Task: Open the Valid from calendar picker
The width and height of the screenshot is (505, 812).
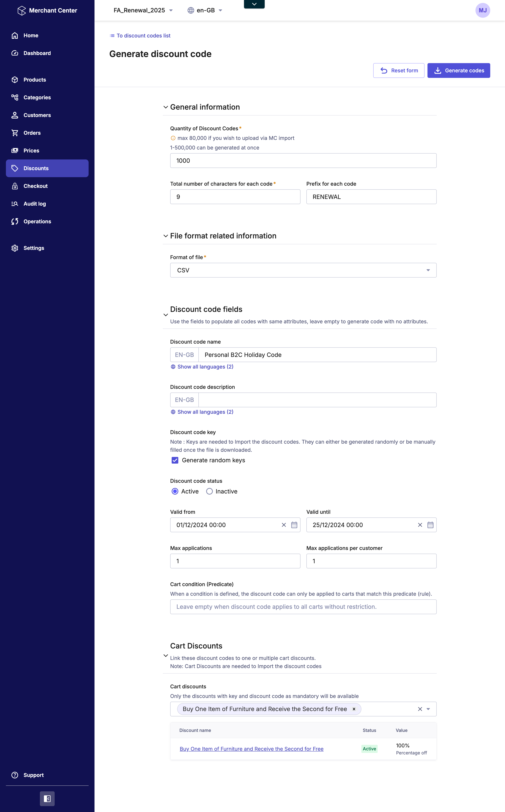Action: (294, 525)
